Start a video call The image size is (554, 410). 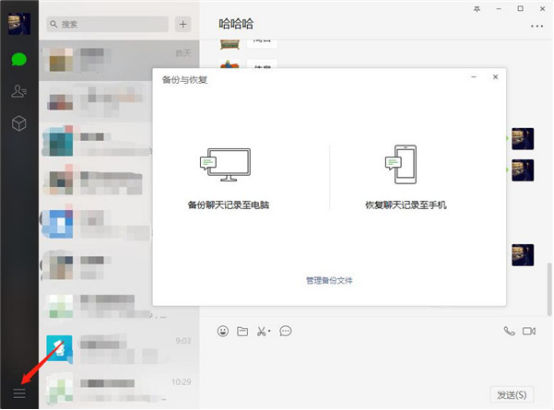point(529,331)
